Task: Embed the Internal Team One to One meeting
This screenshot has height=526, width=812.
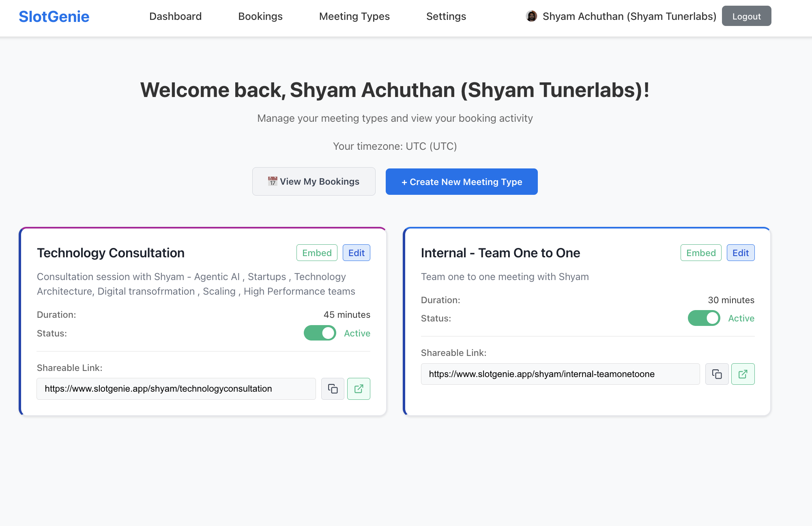Action: (x=701, y=253)
